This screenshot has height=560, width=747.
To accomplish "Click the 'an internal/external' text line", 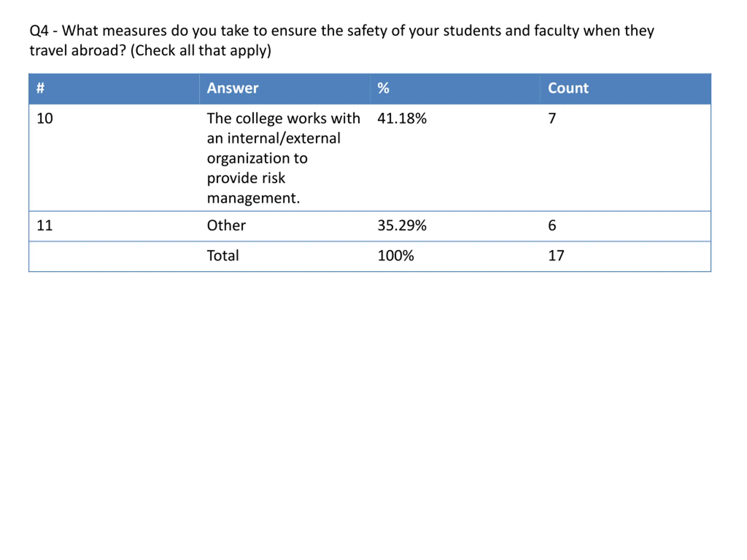I will (x=273, y=139).
